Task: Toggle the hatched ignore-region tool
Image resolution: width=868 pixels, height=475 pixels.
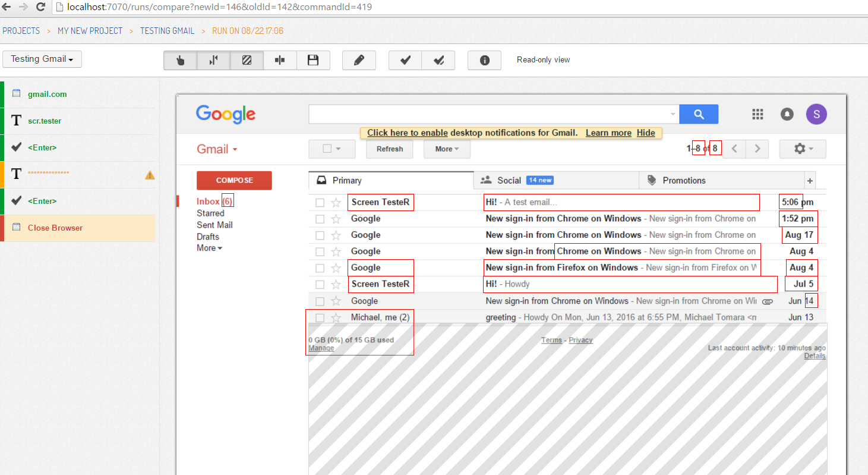Action: (247, 60)
